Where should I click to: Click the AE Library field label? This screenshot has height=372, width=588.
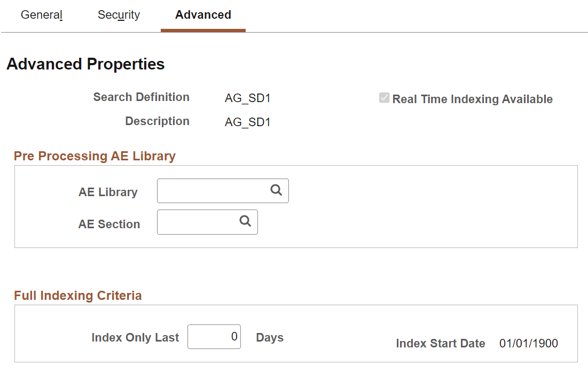pyautogui.click(x=108, y=192)
